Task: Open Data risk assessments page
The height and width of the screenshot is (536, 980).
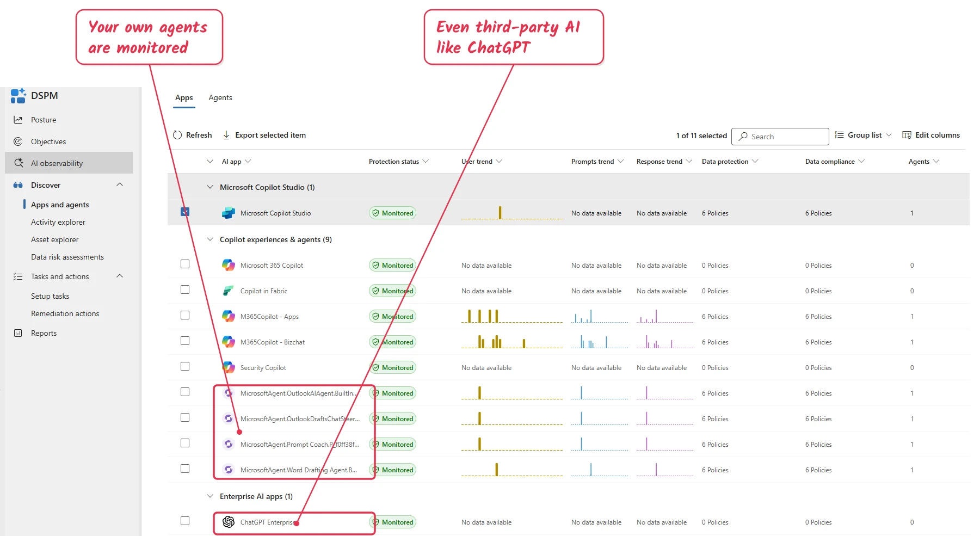Action: [x=67, y=257]
